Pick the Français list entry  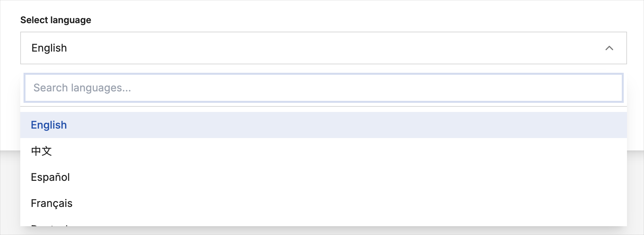(x=52, y=203)
